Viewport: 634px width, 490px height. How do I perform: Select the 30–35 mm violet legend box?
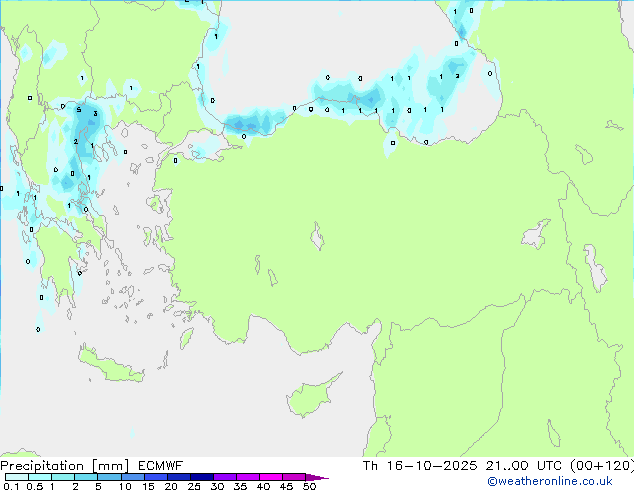tap(225, 477)
